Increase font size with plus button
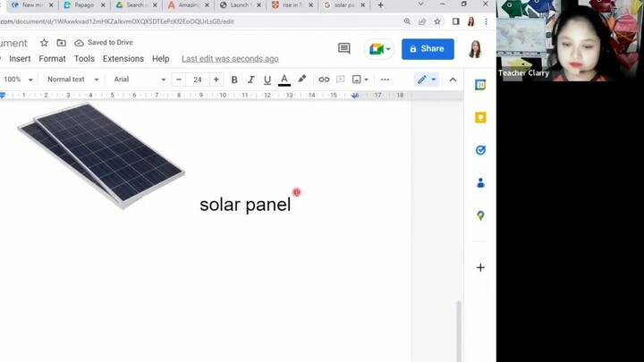This screenshot has width=644, height=362. pos(216,80)
